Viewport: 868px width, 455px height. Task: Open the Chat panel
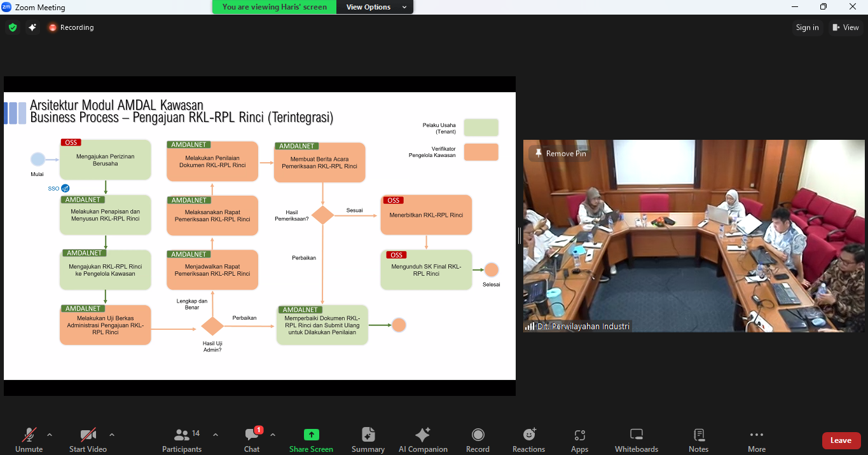point(252,440)
